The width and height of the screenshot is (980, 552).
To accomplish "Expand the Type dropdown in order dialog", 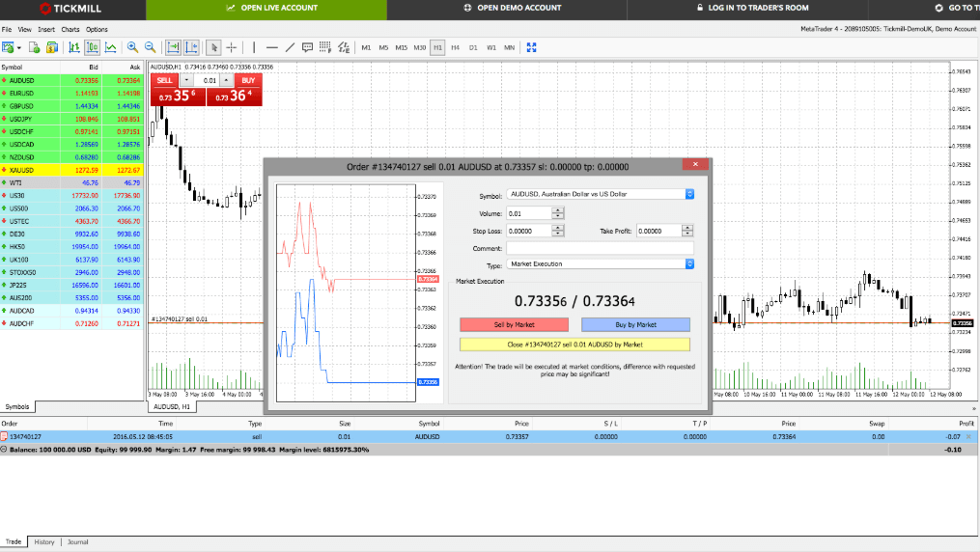I will pyautogui.click(x=689, y=264).
